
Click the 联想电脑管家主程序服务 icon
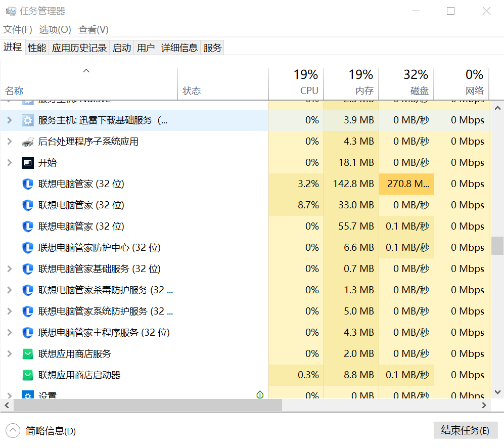point(28,333)
